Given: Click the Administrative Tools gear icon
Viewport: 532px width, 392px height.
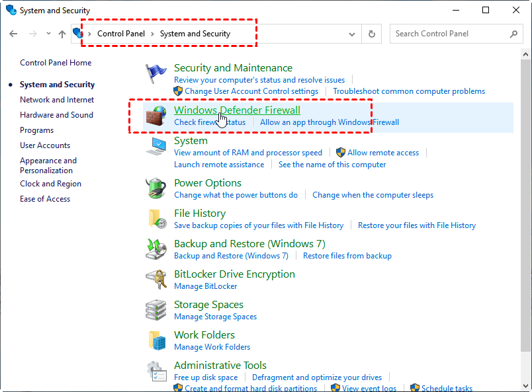Looking at the screenshot, I should (156, 371).
